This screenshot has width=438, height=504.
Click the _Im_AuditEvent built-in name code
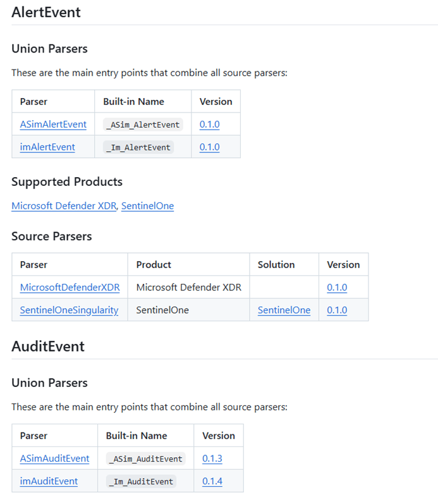tap(140, 482)
